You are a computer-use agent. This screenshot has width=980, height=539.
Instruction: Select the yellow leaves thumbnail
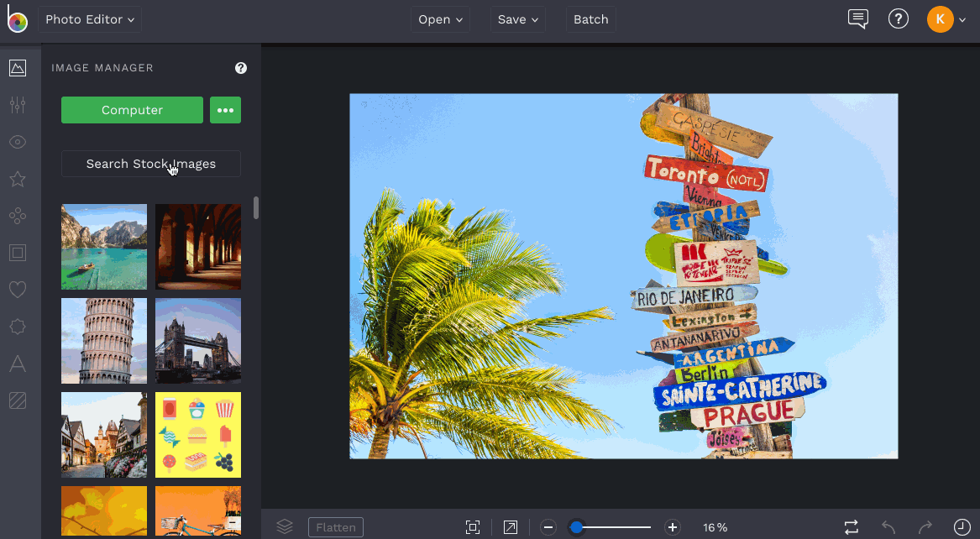(104, 511)
